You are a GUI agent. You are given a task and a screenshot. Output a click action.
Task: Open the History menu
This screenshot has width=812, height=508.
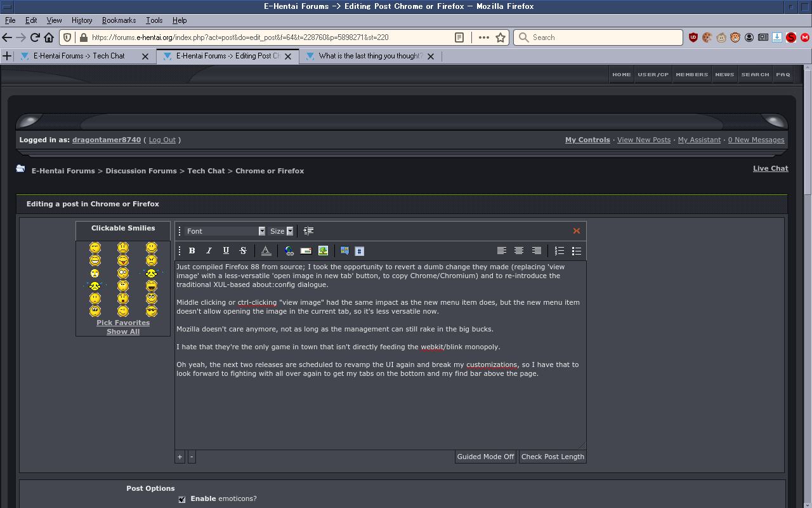[x=82, y=20]
